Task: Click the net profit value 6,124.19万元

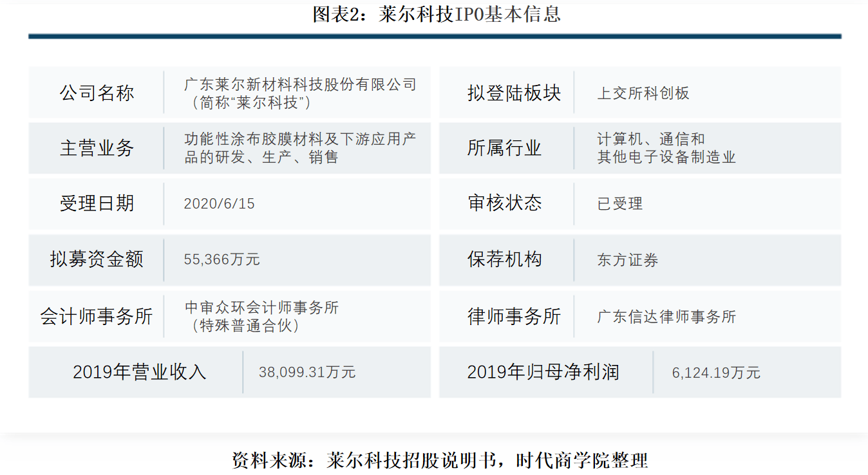Action: coord(716,373)
